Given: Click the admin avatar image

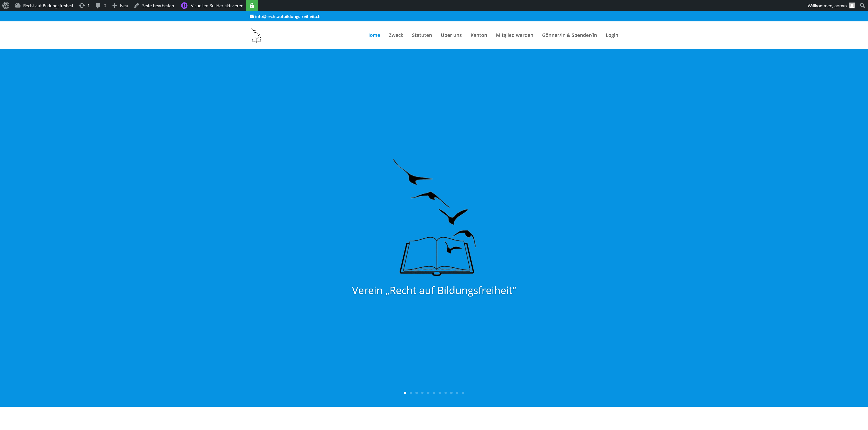Looking at the screenshot, I should 851,5.
